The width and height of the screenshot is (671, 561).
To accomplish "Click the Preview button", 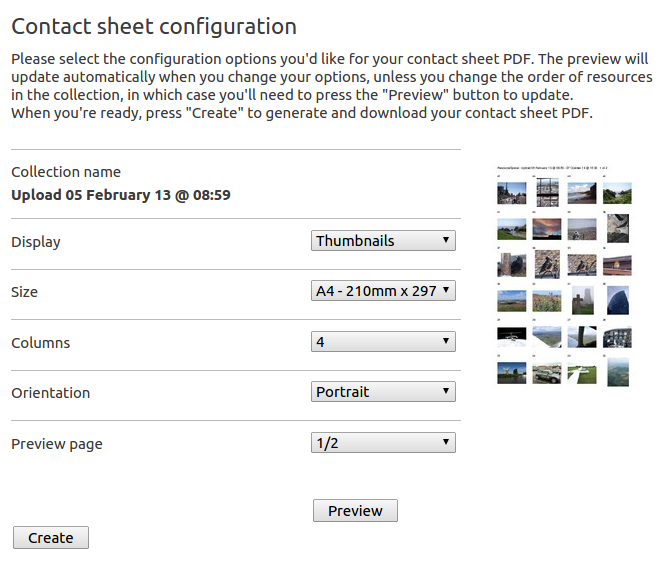I will [355, 511].
